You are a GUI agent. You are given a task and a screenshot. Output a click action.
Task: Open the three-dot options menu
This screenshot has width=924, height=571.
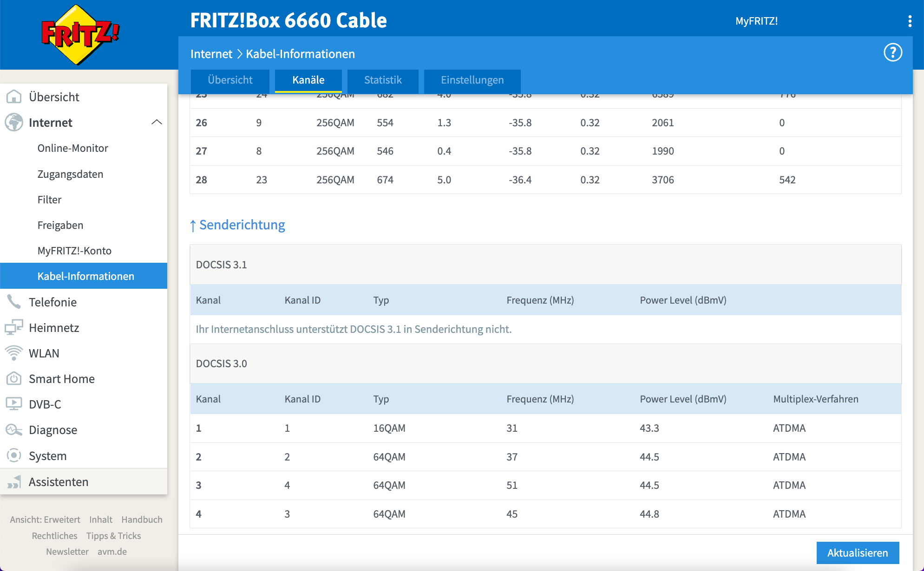[910, 21]
